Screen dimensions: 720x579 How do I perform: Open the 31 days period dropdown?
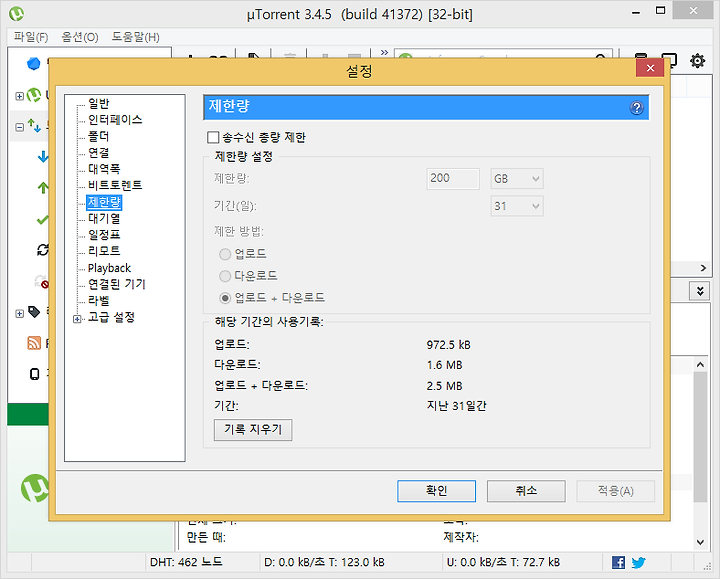click(517, 206)
